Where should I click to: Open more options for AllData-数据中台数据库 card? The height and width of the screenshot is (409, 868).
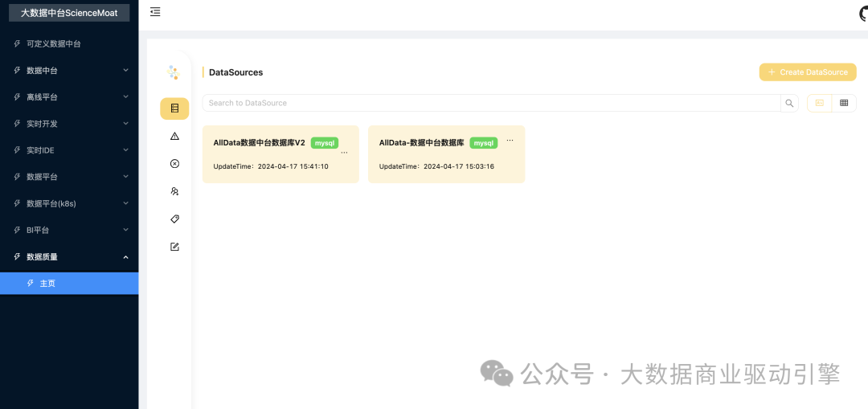pos(510,140)
